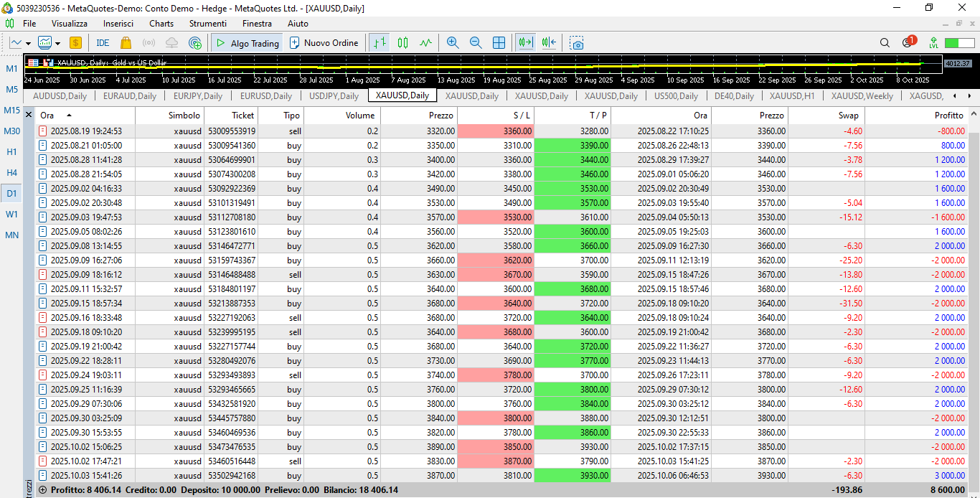Sort trade history by Profitto column
The image size is (980, 498).
[x=948, y=116]
